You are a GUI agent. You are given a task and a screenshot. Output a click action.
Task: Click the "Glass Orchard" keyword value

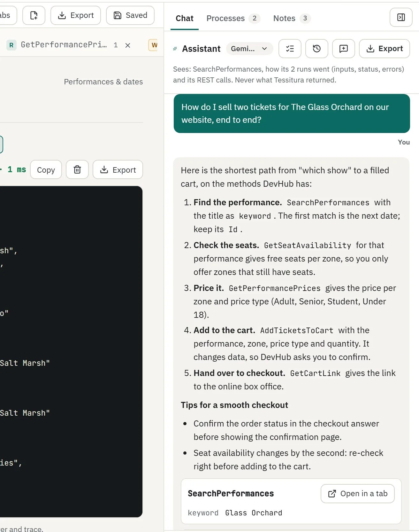pos(254,513)
